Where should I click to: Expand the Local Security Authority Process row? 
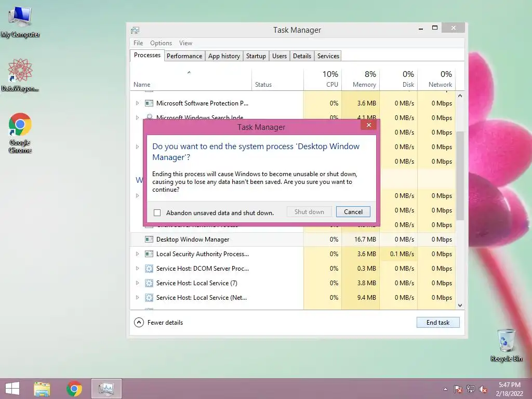point(137,254)
